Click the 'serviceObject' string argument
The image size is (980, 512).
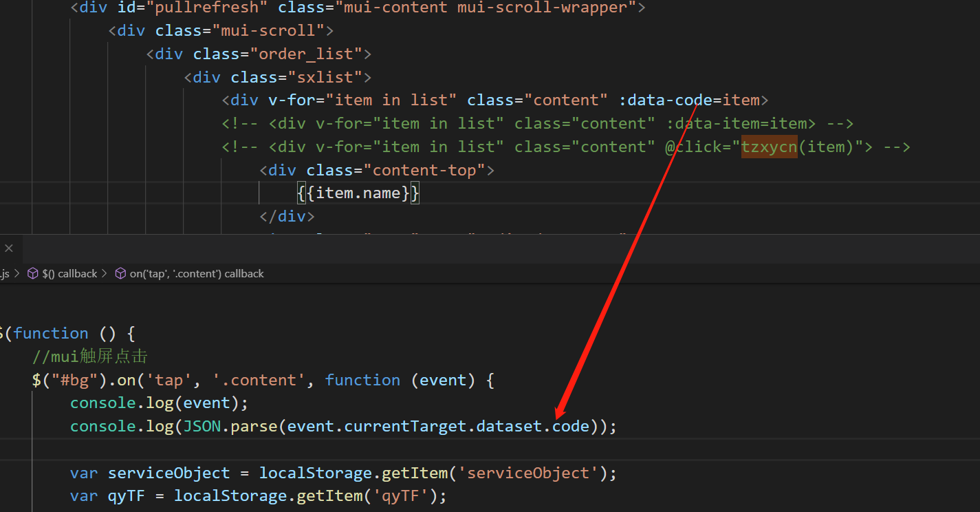tap(529, 473)
